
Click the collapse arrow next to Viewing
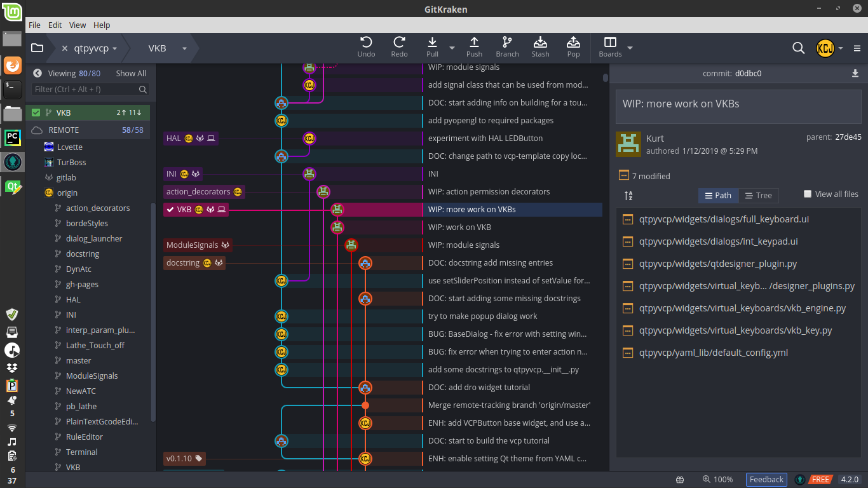pos(37,73)
